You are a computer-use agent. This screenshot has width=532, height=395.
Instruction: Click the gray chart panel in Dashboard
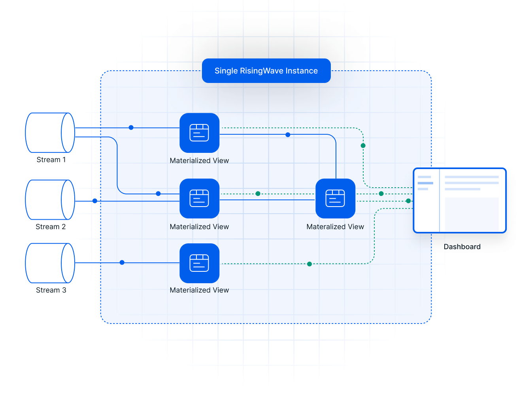pyautogui.click(x=472, y=214)
